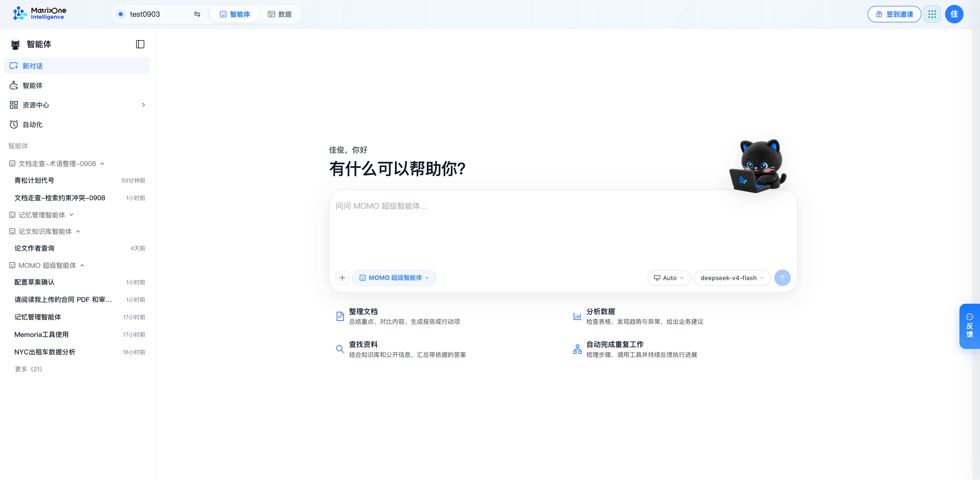Choose the 分析数据 suggestion
The height and width of the screenshot is (480, 980).
pyautogui.click(x=638, y=316)
